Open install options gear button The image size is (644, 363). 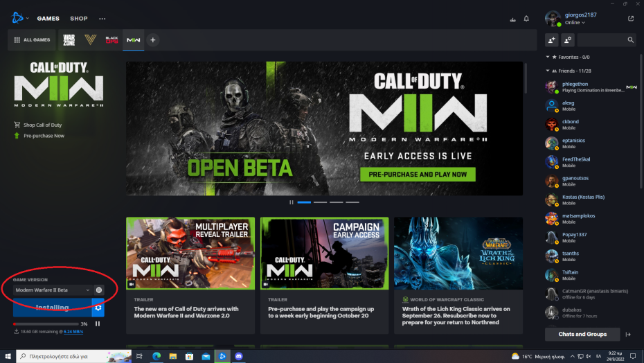coord(98,308)
